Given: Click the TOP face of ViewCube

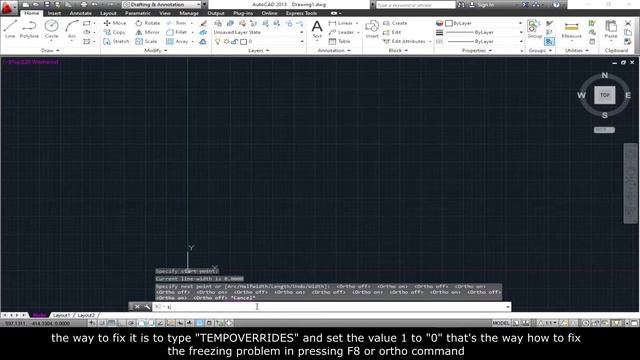Looking at the screenshot, I should click(x=604, y=95).
